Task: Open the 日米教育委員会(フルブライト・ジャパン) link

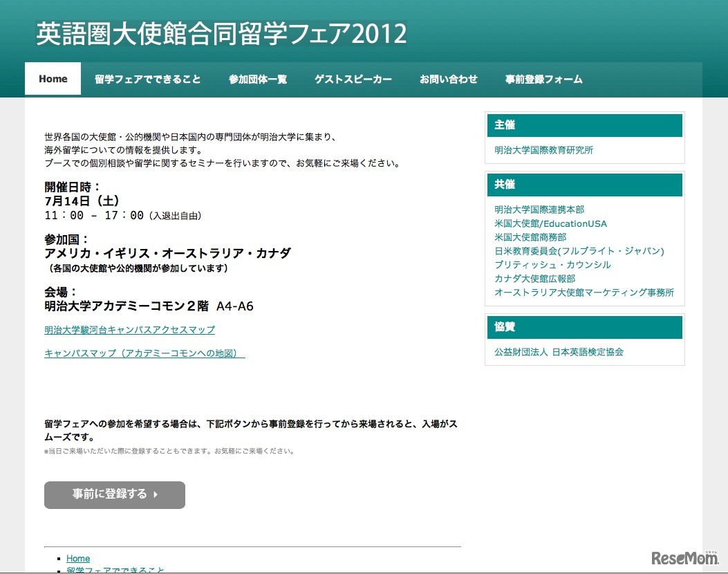Action: [x=578, y=251]
